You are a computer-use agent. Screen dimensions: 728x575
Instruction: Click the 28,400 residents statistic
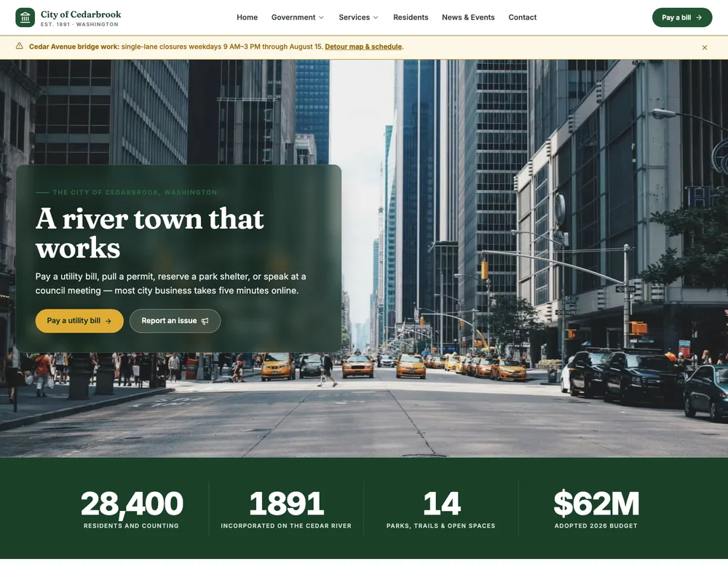tap(131, 509)
